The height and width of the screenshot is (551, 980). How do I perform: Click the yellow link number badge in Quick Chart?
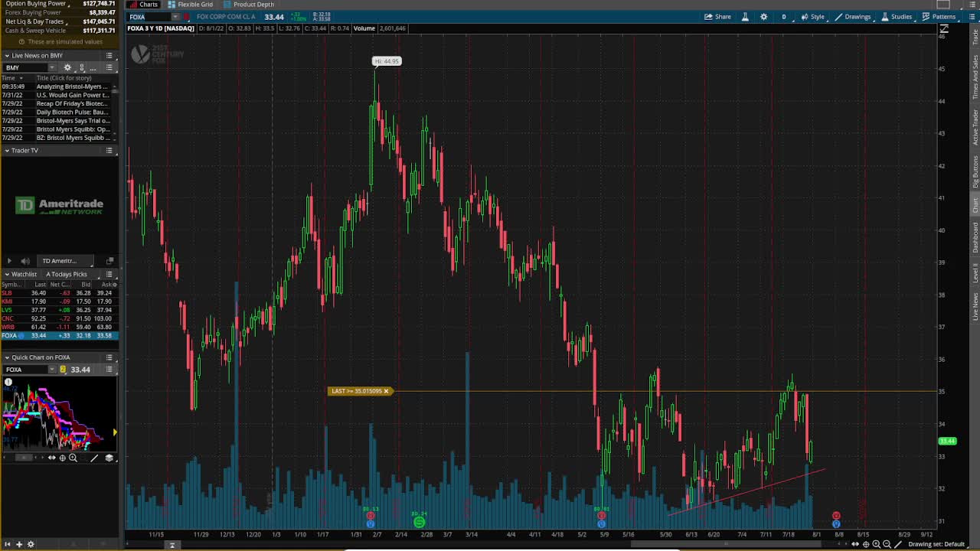(63, 370)
